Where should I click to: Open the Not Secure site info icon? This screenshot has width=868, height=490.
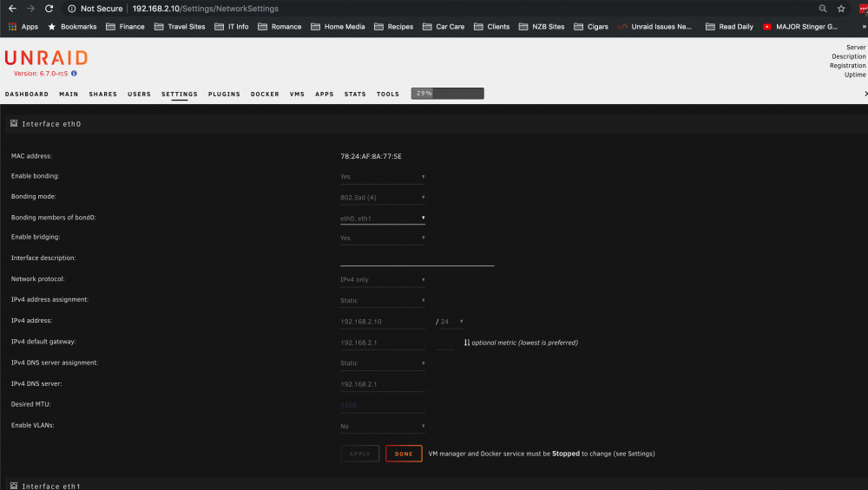pos(72,9)
